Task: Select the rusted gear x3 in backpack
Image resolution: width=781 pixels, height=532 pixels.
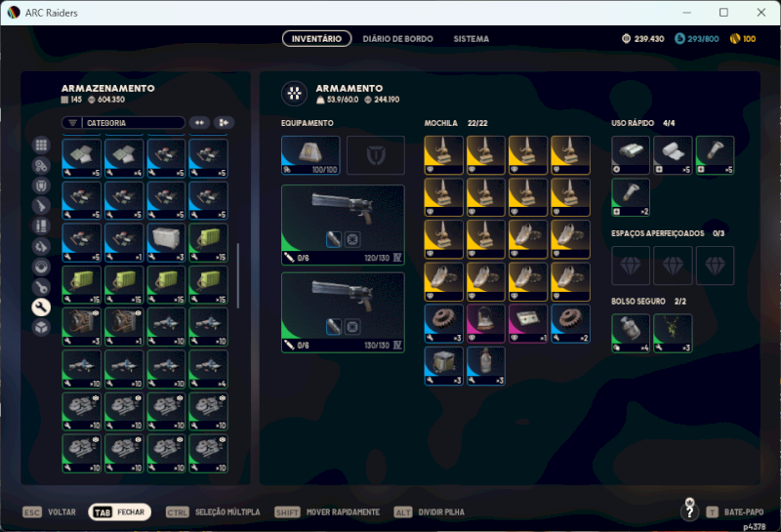Action: point(444,324)
